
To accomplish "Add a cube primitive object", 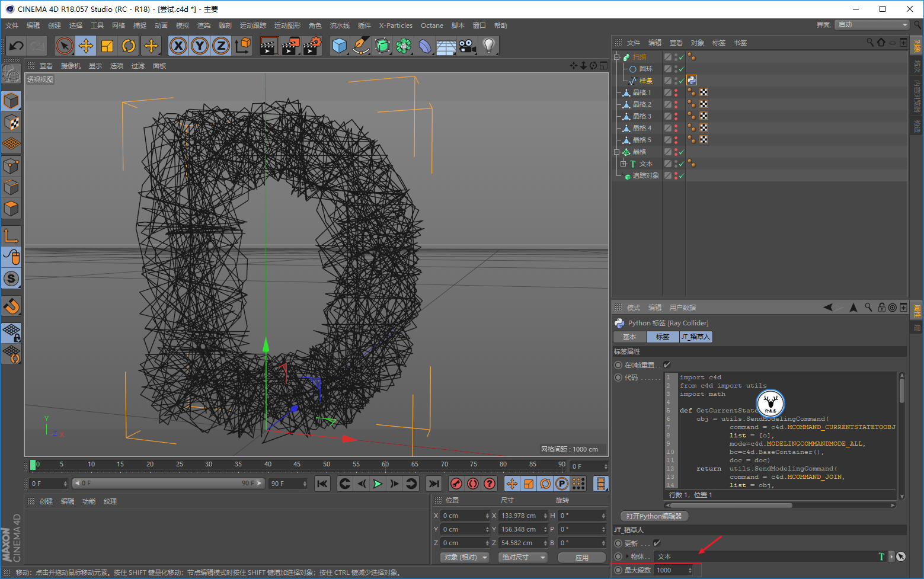I will point(340,46).
